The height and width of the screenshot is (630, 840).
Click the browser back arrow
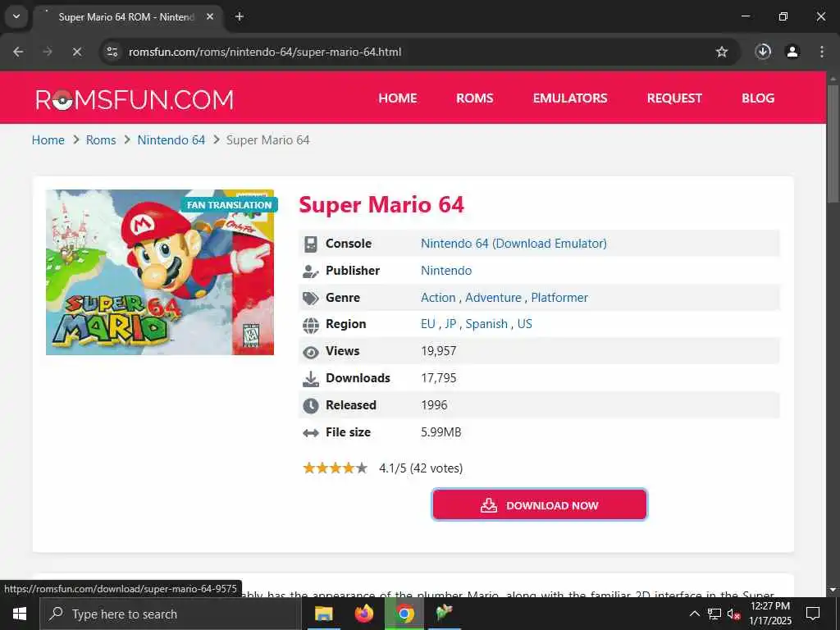(x=18, y=52)
